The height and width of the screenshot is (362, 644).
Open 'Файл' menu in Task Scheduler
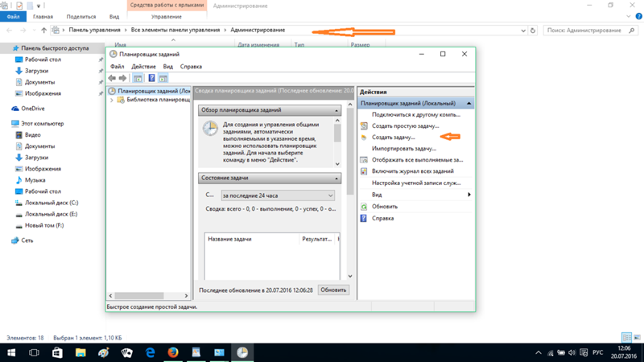click(117, 67)
